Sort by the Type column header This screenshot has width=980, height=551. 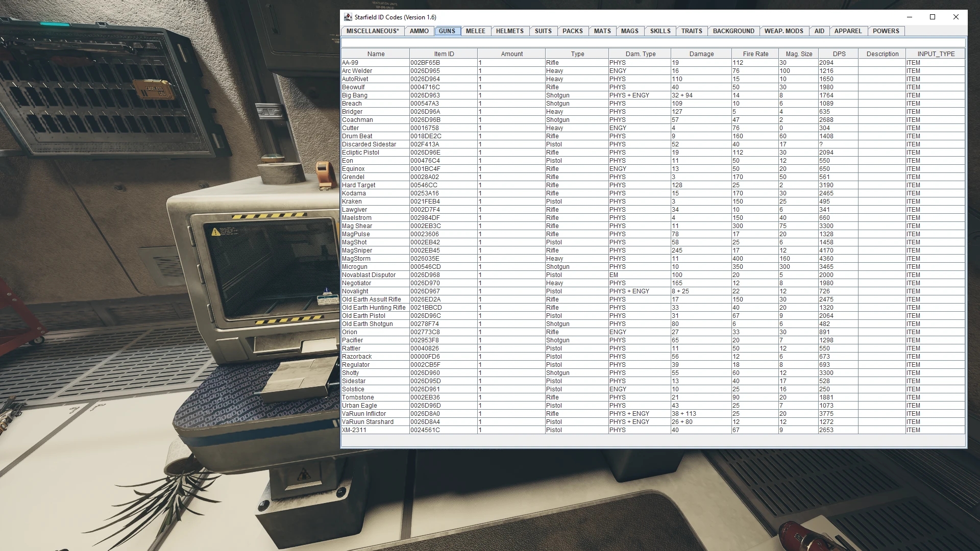(x=577, y=54)
